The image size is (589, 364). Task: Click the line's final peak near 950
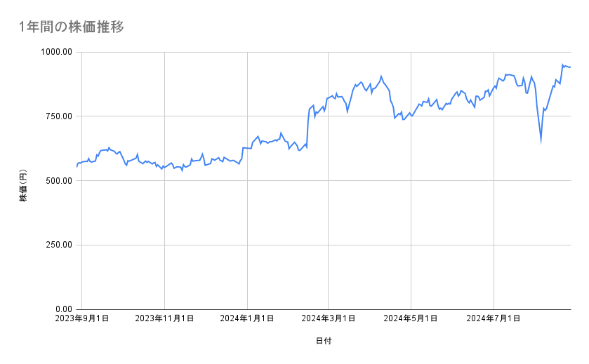point(563,65)
